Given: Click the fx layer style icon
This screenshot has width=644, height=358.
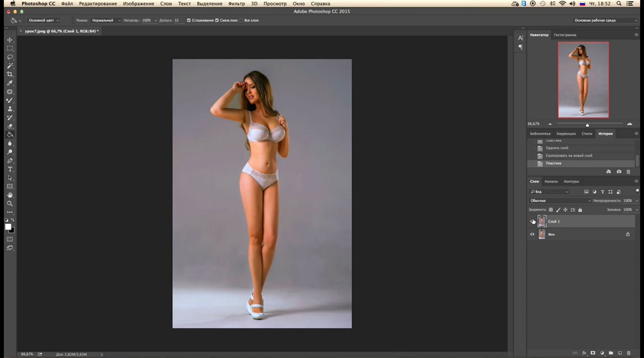Looking at the screenshot, I should click(x=584, y=353).
